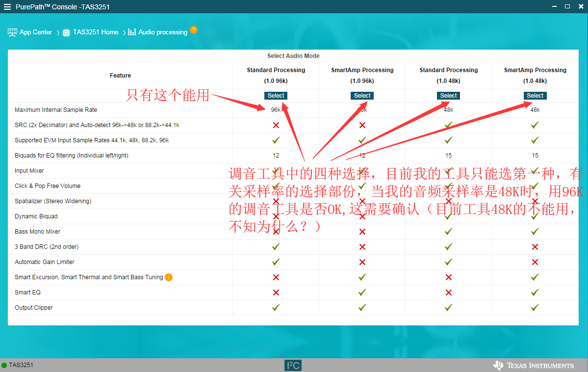Click biquad count 15 in Standard 48k column
The height and width of the screenshot is (372, 588).
pos(449,156)
